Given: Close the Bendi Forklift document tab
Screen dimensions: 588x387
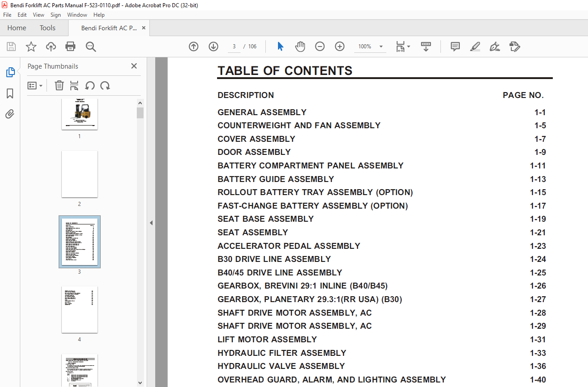Looking at the screenshot, I should pyautogui.click(x=144, y=28).
